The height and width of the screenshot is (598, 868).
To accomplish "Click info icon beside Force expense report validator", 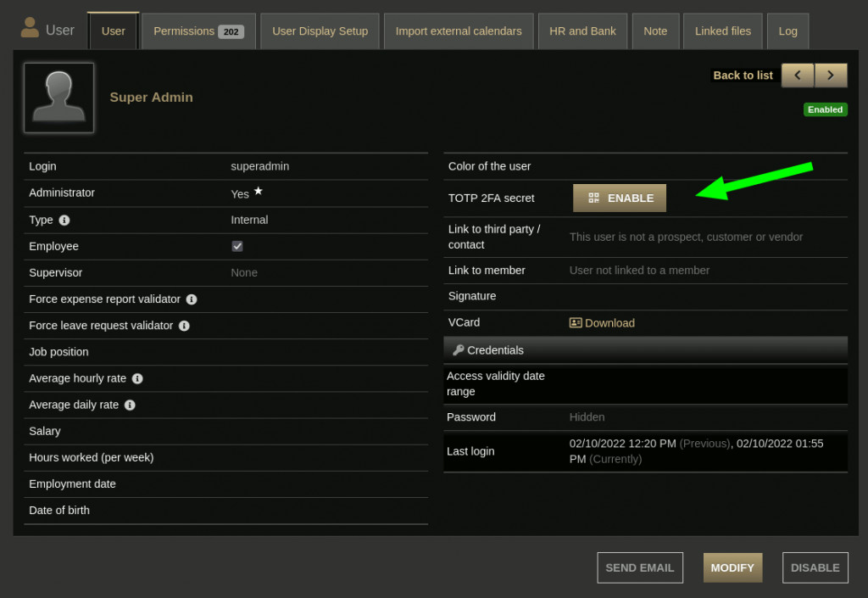I will (192, 299).
